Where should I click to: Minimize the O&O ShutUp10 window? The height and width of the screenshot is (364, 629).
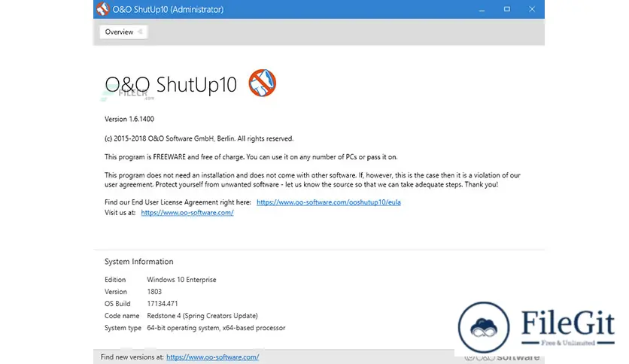click(x=482, y=9)
